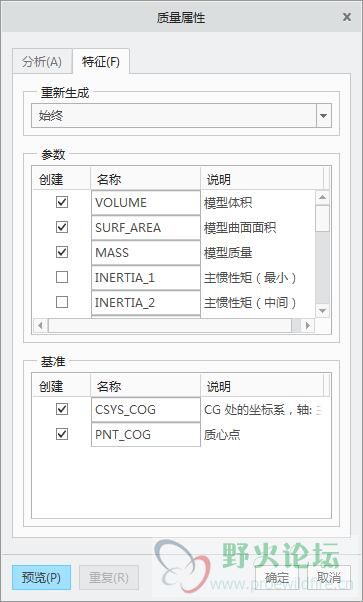
Task: Uncheck the VOLUME parameter checkbox
Action: coord(62,202)
